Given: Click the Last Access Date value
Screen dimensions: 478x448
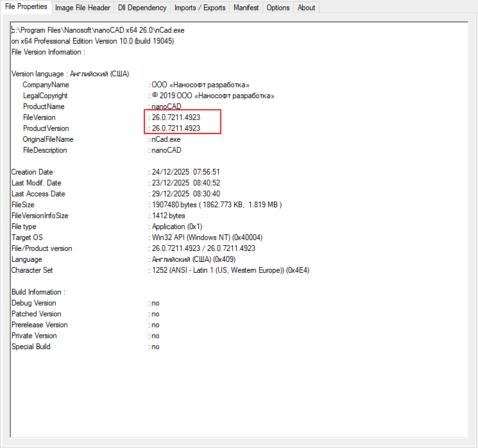Looking at the screenshot, I should click(x=185, y=194).
